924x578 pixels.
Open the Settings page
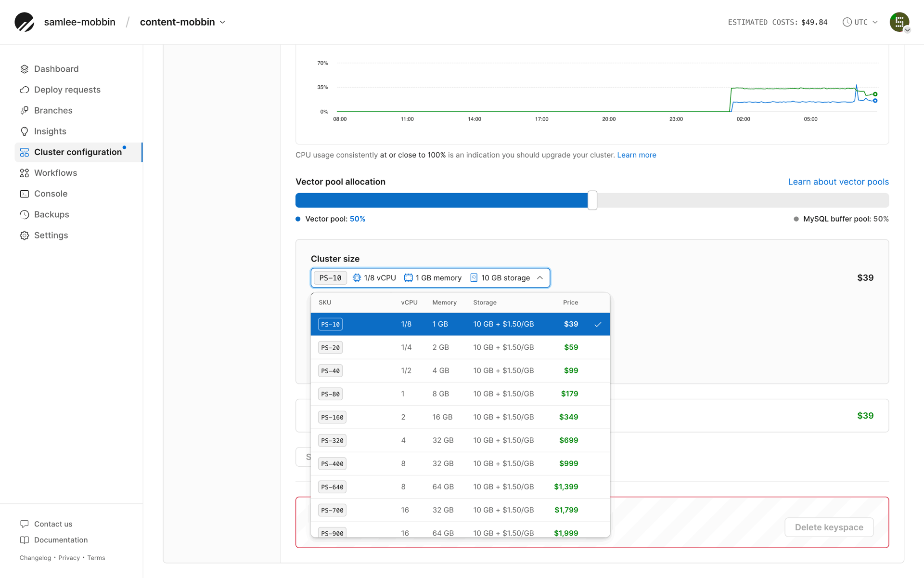point(51,235)
